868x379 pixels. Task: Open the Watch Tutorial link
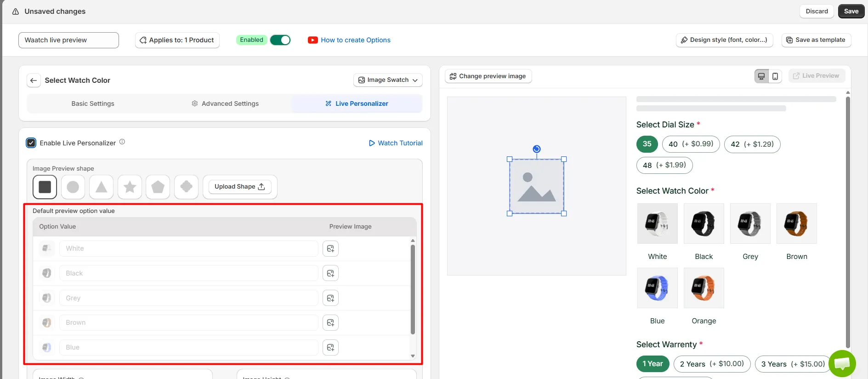click(x=396, y=143)
